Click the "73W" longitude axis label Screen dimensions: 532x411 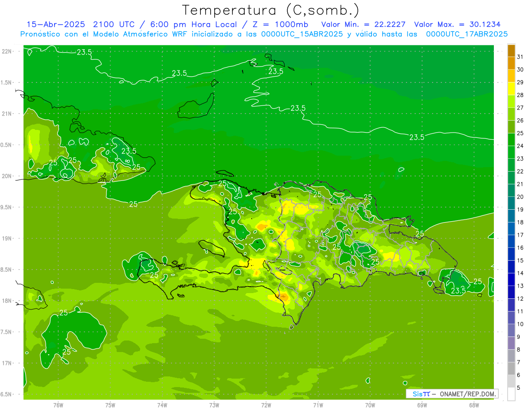point(214,405)
